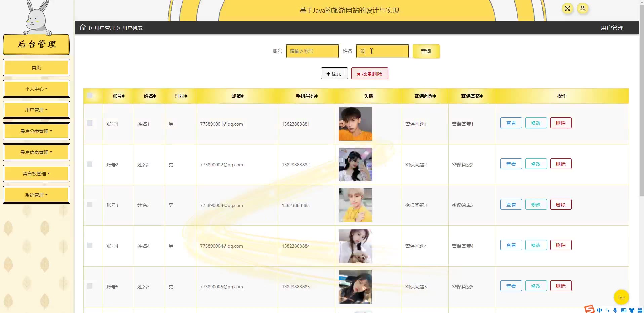Focus the 账号 search input field
Screen dimensions: 644x313
312,51
